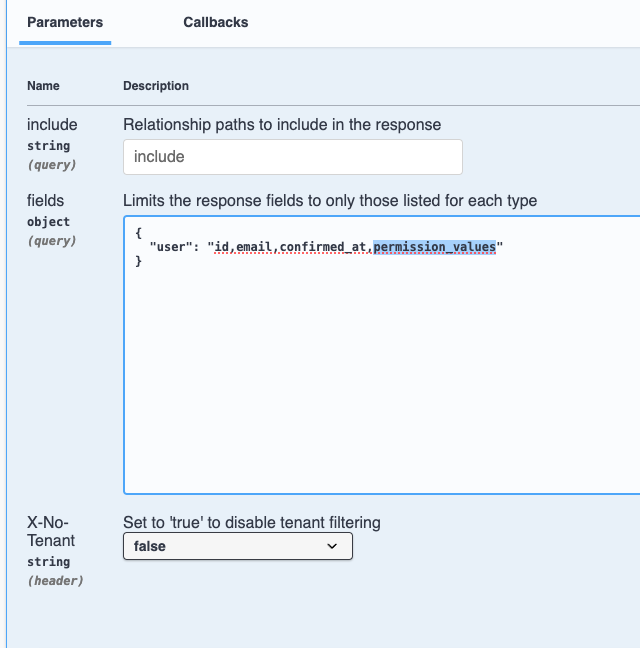Open the X-No-Tenant false dropdown

[237, 547]
